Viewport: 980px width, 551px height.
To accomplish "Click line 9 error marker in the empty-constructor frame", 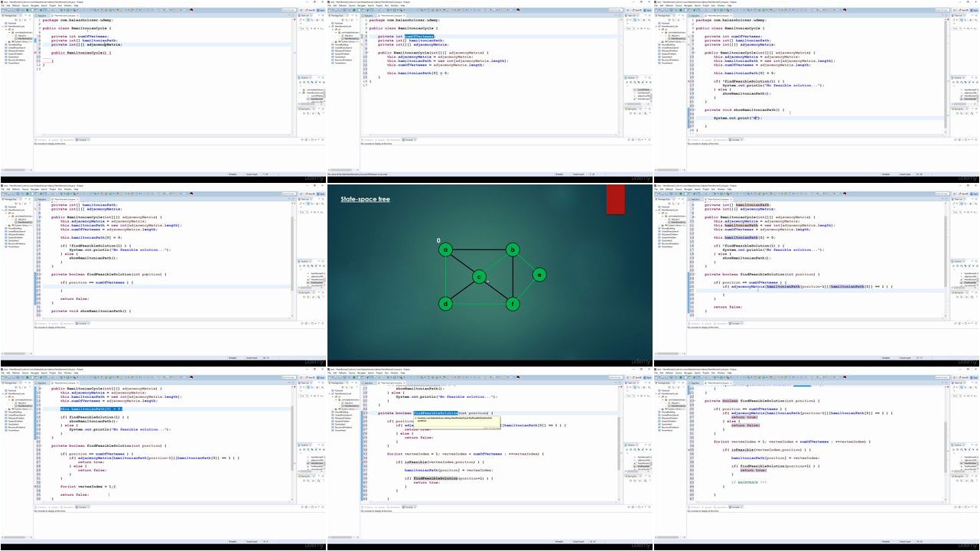I will [x=35, y=53].
